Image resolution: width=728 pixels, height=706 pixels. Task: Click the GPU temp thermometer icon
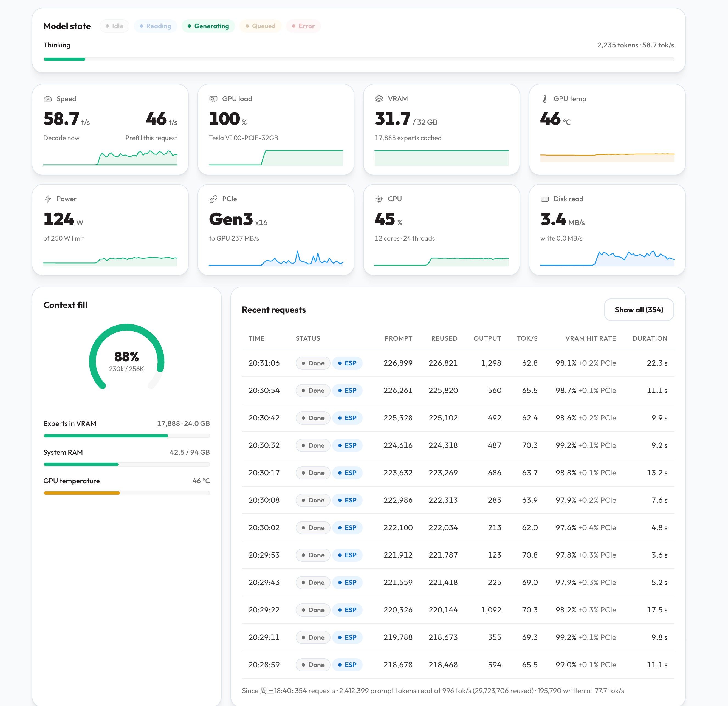(x=544, y=99)
